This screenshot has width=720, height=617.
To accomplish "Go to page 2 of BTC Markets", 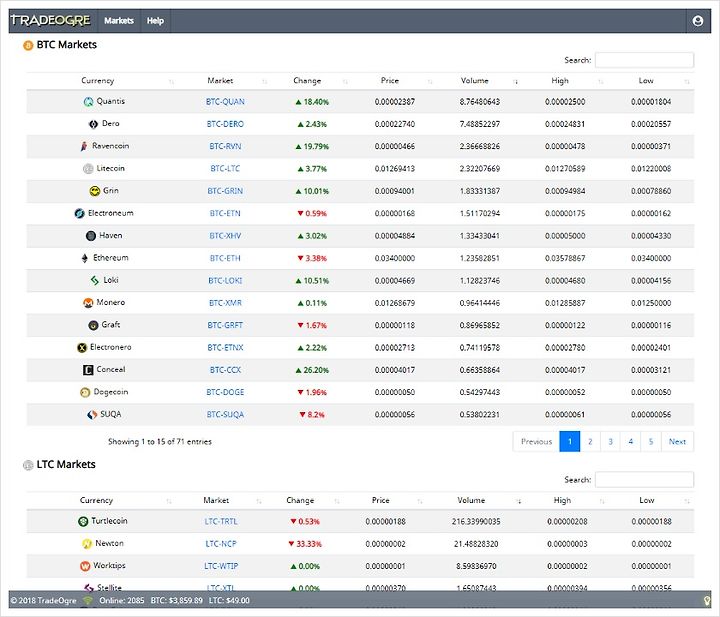I will [590, 442].
